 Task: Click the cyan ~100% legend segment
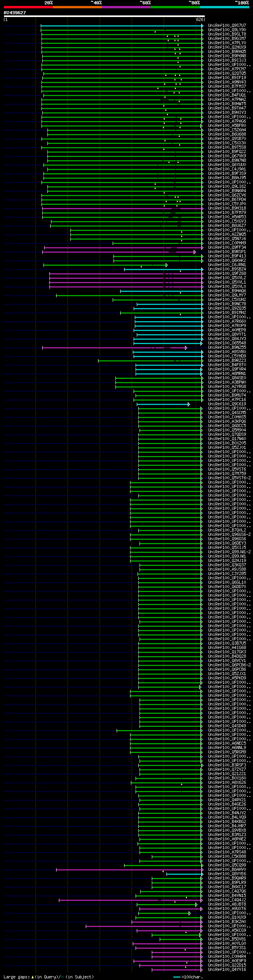[225, 7]
